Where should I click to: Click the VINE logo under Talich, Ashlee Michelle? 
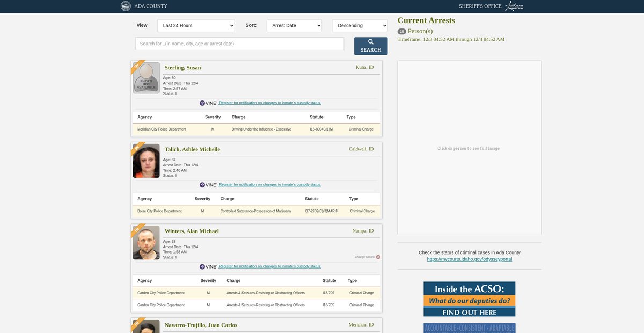(208, 185)
